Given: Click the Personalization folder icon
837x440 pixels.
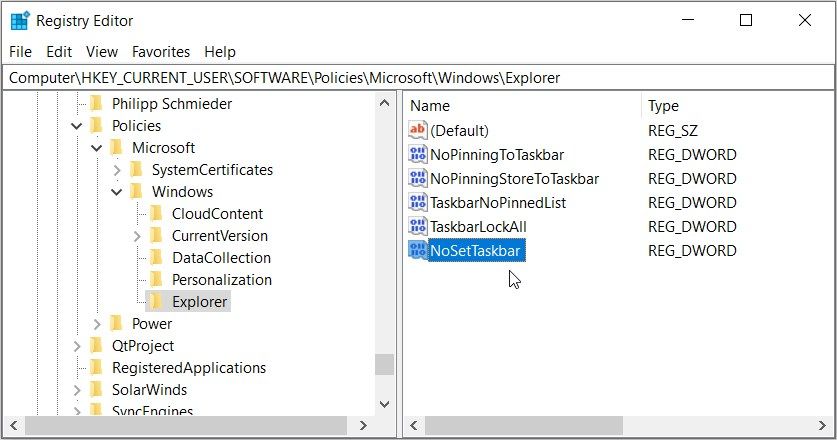Looking at the screenshot, I should pyautogui.click(x=156, y=279).
